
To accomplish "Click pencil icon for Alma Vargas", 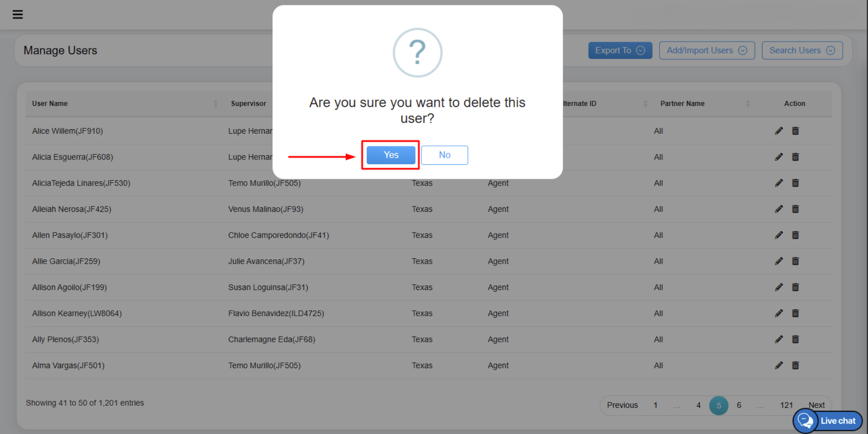I will click(779, 365).
